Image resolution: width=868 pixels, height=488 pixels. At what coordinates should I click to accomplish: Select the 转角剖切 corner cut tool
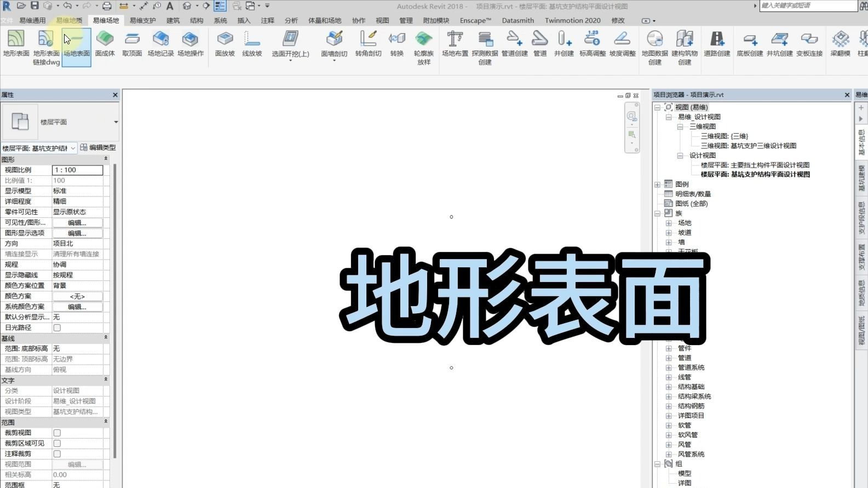click(x=368, y=44)
